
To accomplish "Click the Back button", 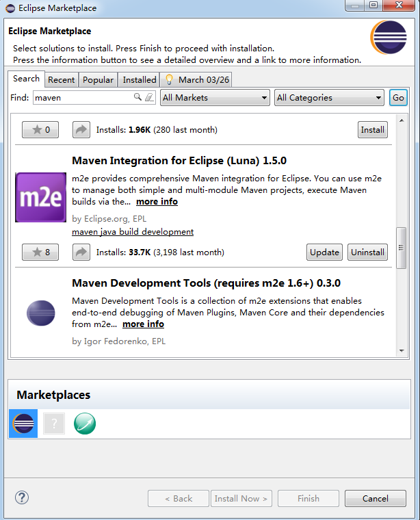I will (x=179, y=498).
